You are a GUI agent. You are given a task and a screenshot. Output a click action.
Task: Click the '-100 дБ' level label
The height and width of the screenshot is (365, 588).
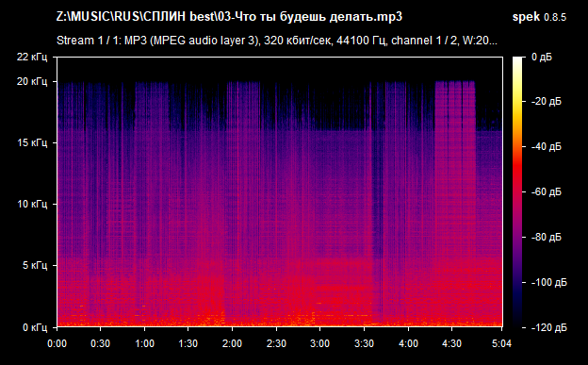pos(549,282)
